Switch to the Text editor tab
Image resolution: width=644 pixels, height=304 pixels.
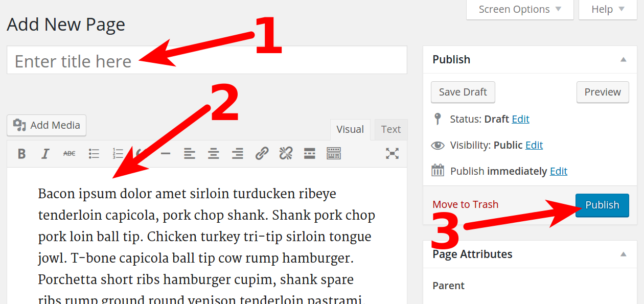[391, 129]
